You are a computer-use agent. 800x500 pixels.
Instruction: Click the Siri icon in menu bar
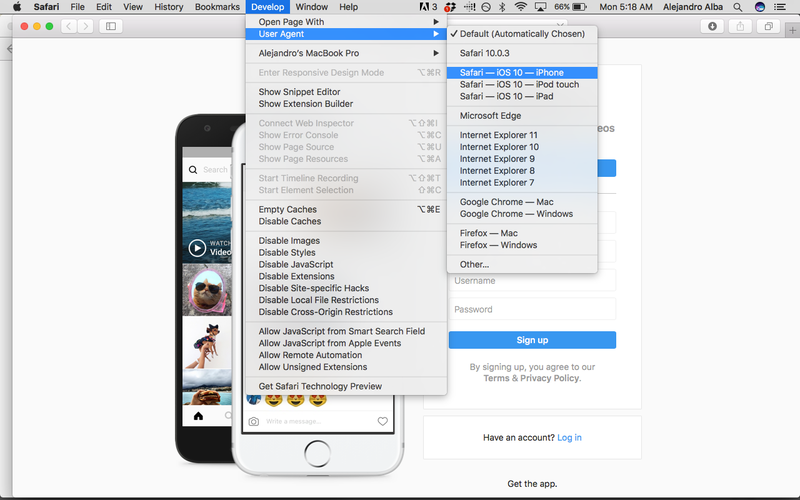(760, 7)
